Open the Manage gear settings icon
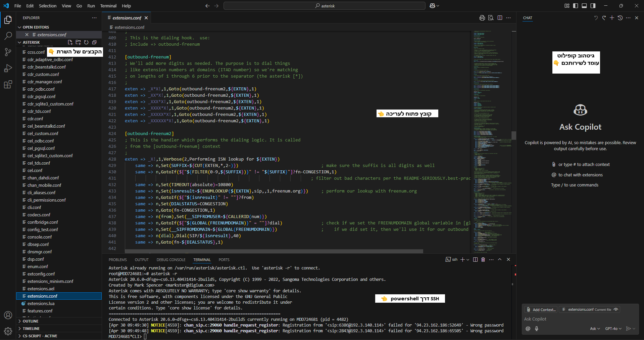 (x=8, y=331)
